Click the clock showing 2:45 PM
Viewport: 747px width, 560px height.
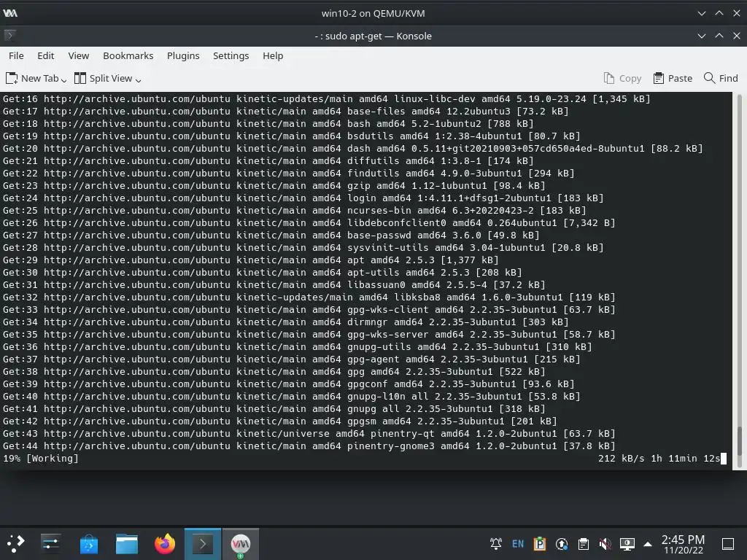point(683,543)
